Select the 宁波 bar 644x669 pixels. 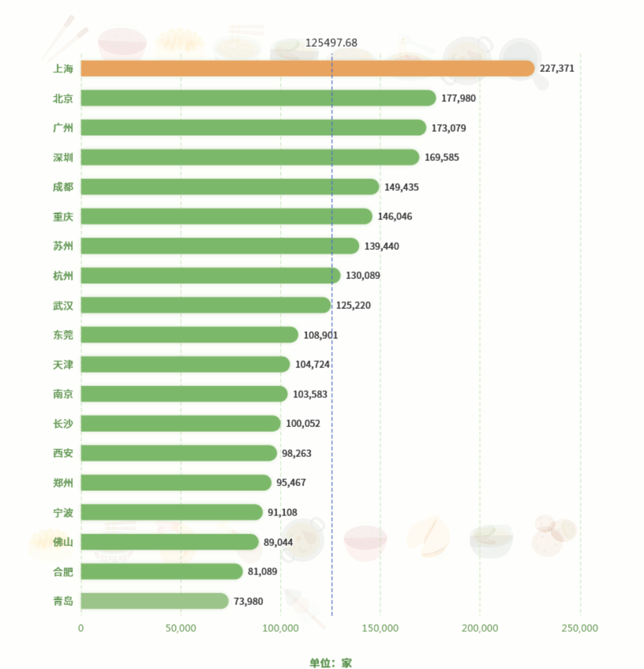172,512
